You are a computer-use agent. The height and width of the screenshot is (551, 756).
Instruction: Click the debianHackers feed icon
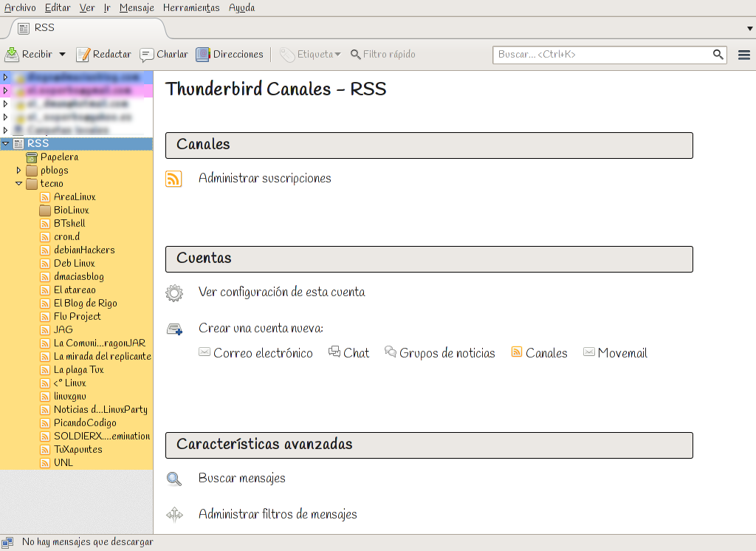pyautogui.click(x=45, y=250)
